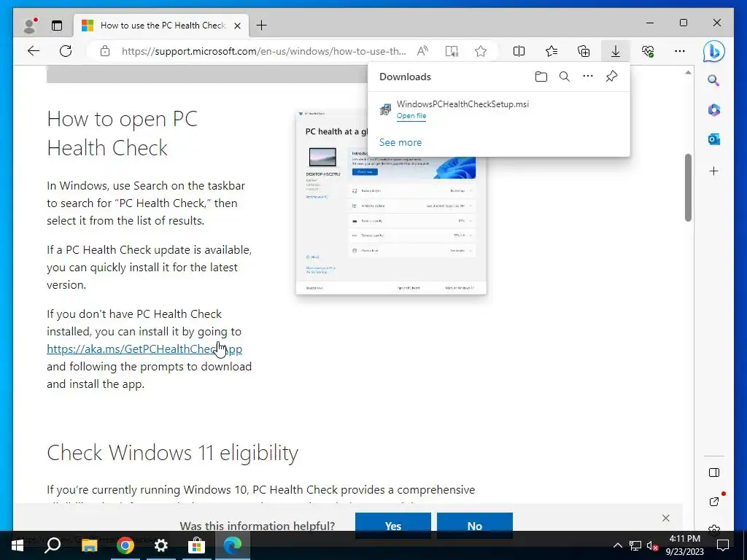Viewport: 747px width, 560px height.
Task: Close the PC Health Check tab
Action: pos(237,26)
